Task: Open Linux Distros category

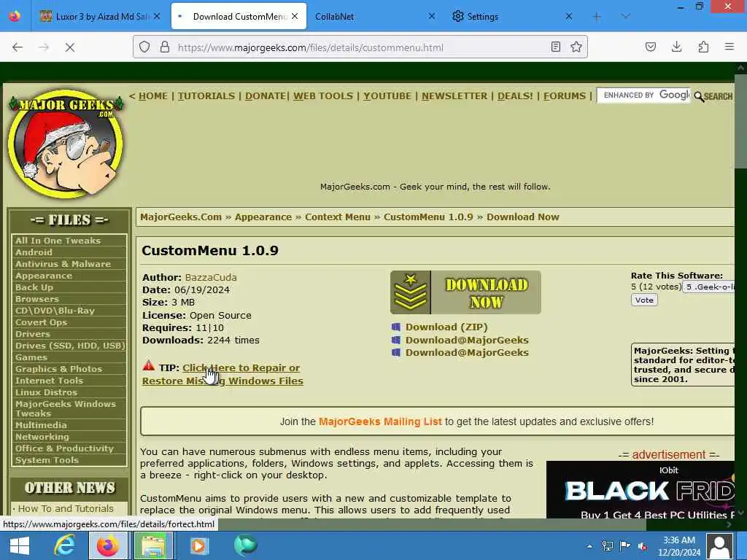Action: click(x=46, y=392)
